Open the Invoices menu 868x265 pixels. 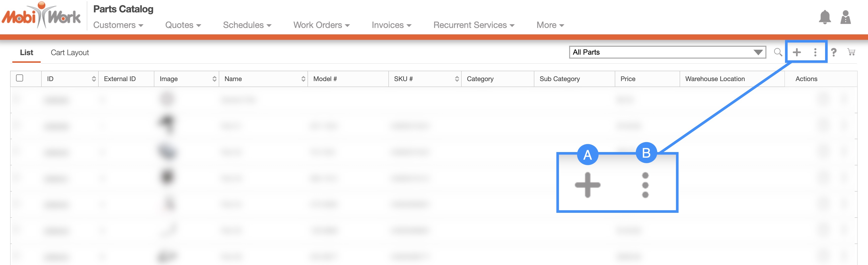pyautogui.click(x=391, y=25)
